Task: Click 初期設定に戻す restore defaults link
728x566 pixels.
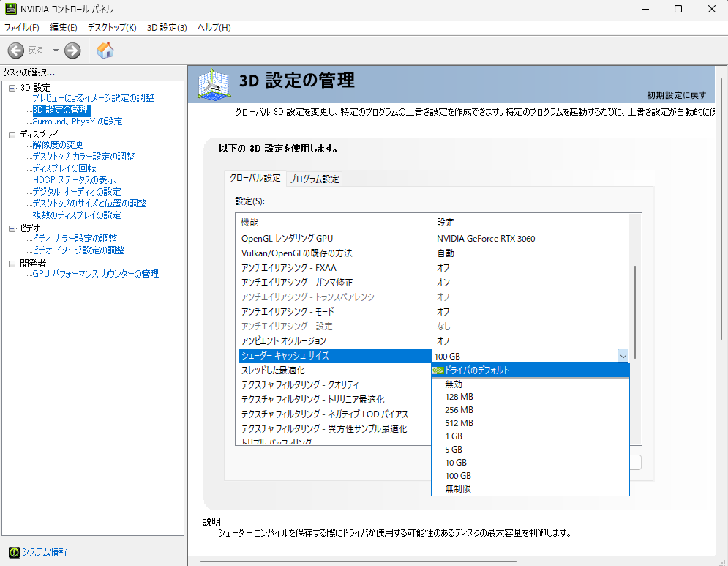Action: click(677, 95)
